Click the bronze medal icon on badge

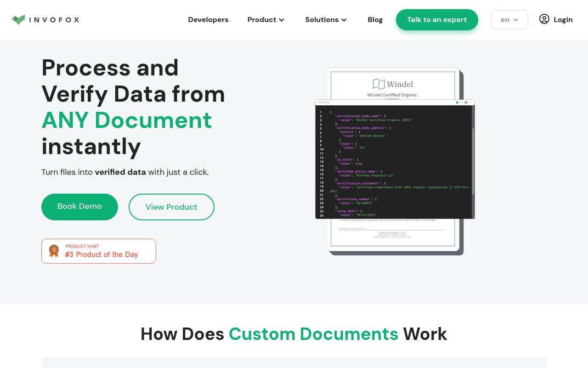pyautogui.click(x=54, y=251)
